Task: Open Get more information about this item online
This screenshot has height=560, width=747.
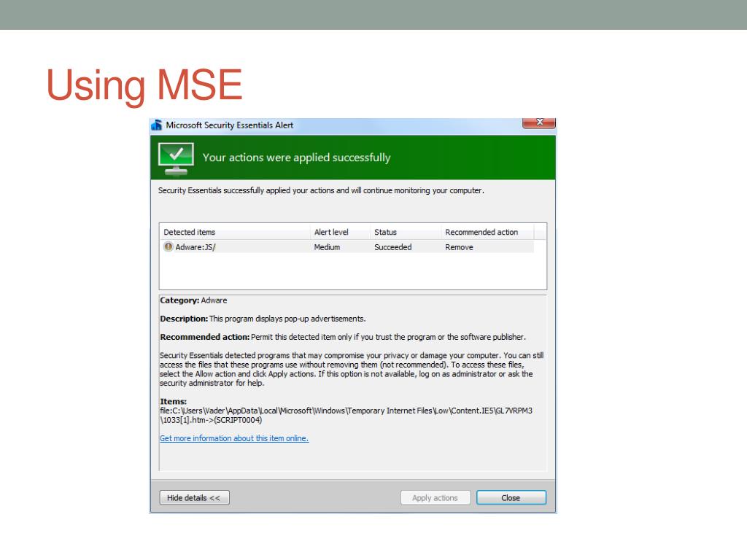Action: 234,438
